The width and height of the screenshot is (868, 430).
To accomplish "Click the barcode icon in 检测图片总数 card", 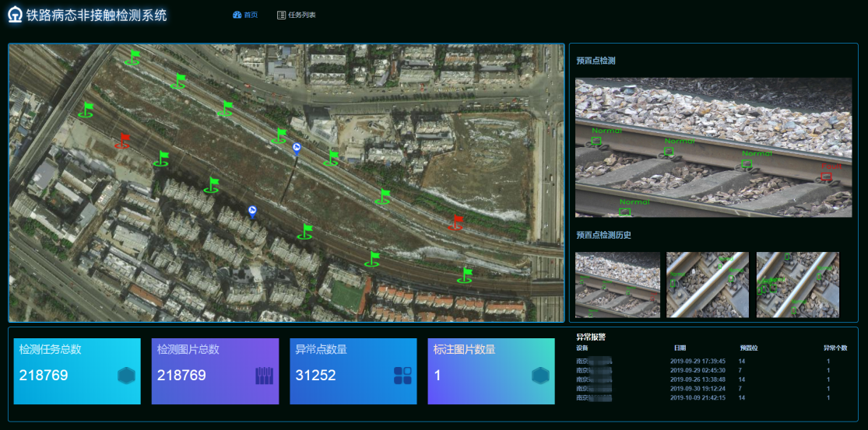I will click(x=265, y=376).
